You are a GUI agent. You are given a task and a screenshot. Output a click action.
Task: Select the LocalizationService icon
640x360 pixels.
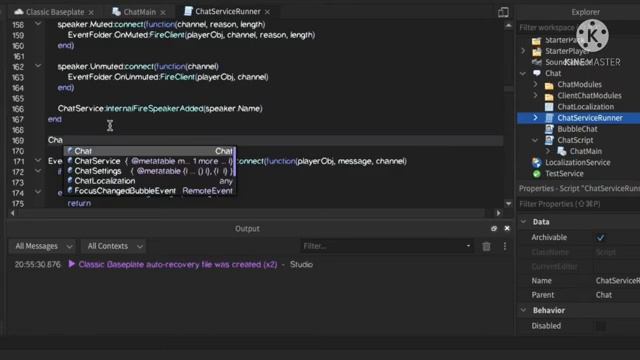(x=536, y=162)
